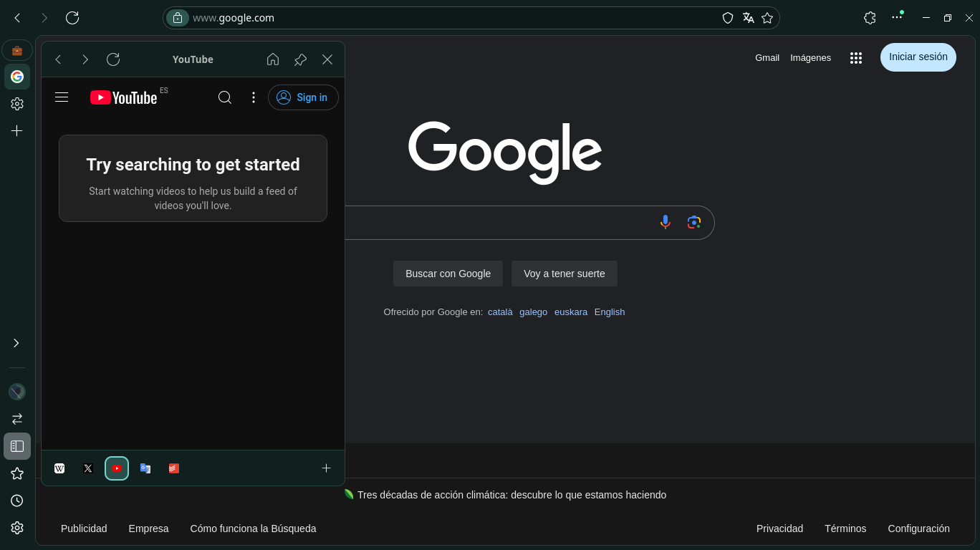The height and width of the screenshot is (550, 980).
Task: Click the home icon in YouTube panel header
Action: [273, 59]
